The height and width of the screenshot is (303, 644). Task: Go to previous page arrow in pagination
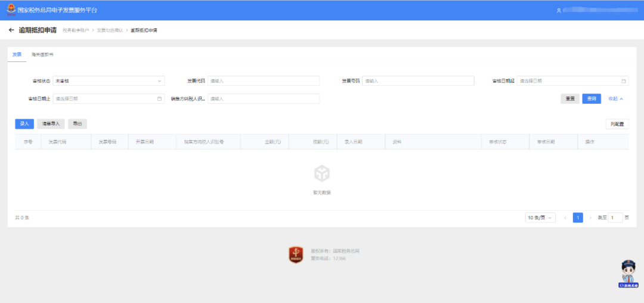tap(565, 218)
